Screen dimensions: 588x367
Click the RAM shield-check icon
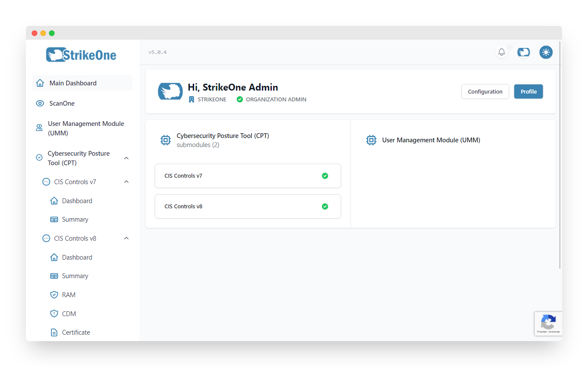point(54,295)
